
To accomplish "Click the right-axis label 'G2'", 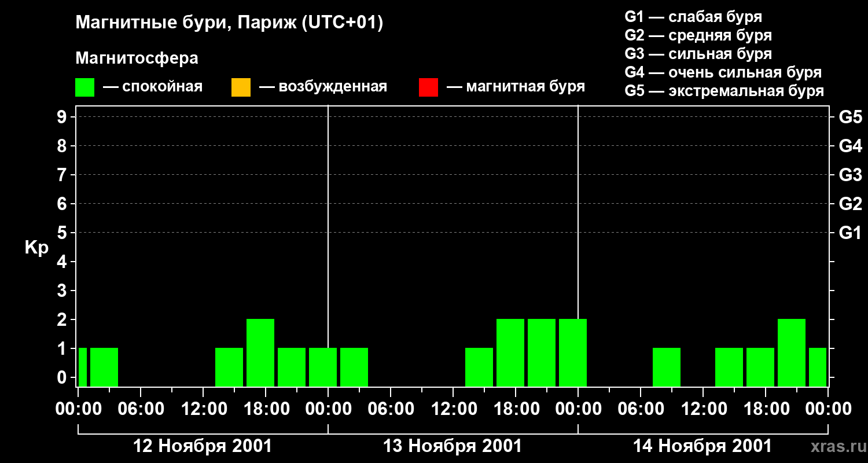I will pos(850,204).
